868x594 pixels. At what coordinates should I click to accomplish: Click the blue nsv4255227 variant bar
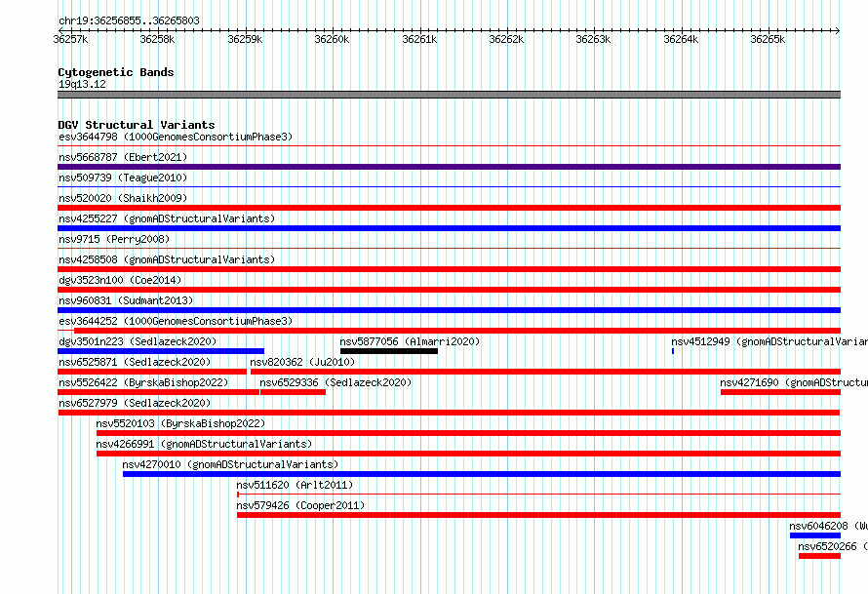point(449,228)
